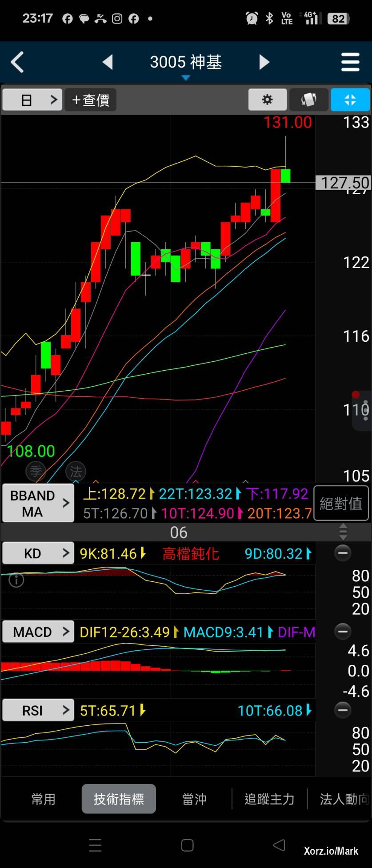372x868 pixels.
Task: Tap the 法 circle marker on chart
Action: (76, 471)
